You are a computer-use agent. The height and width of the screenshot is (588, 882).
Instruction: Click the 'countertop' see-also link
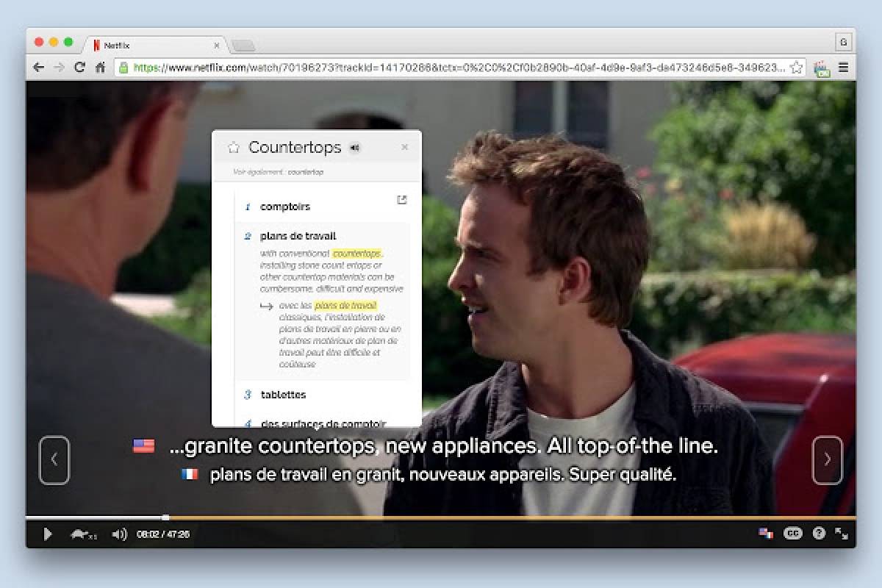(306, 172)
